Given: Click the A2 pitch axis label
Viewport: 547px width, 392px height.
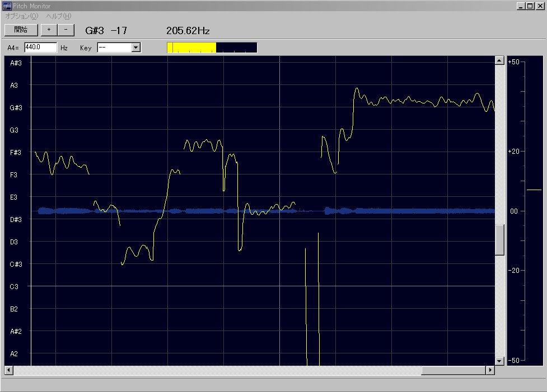Looking at the screenshot, I should coord(13,353).
